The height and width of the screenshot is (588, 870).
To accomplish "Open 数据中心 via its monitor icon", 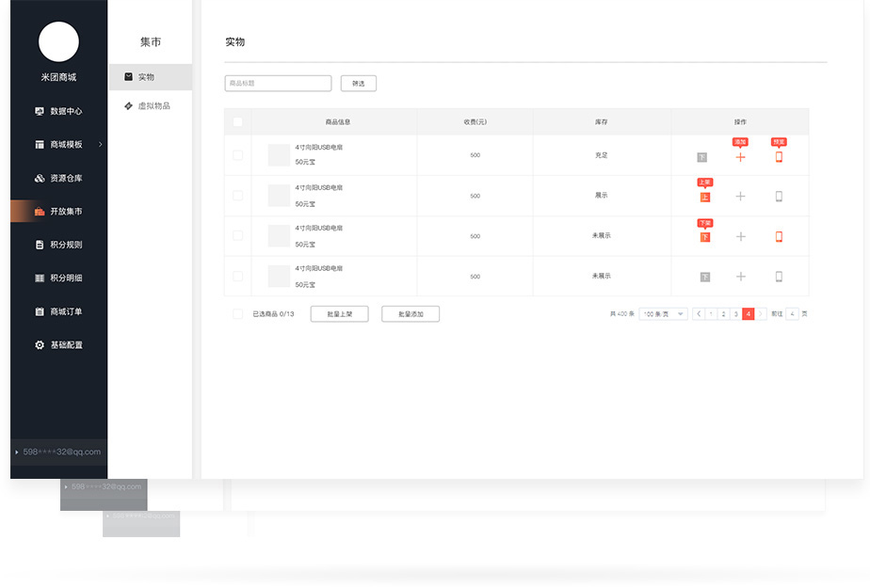I will click(x=40, y=111).
